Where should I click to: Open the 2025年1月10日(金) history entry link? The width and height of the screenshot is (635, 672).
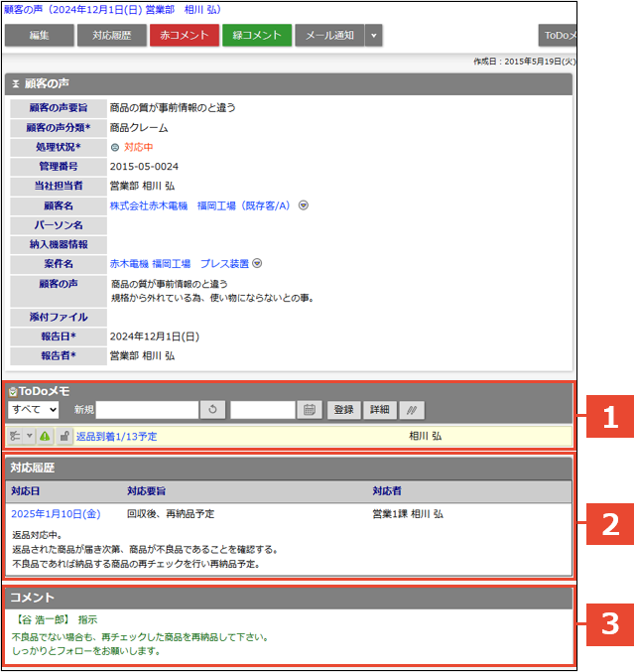(56, 514)
